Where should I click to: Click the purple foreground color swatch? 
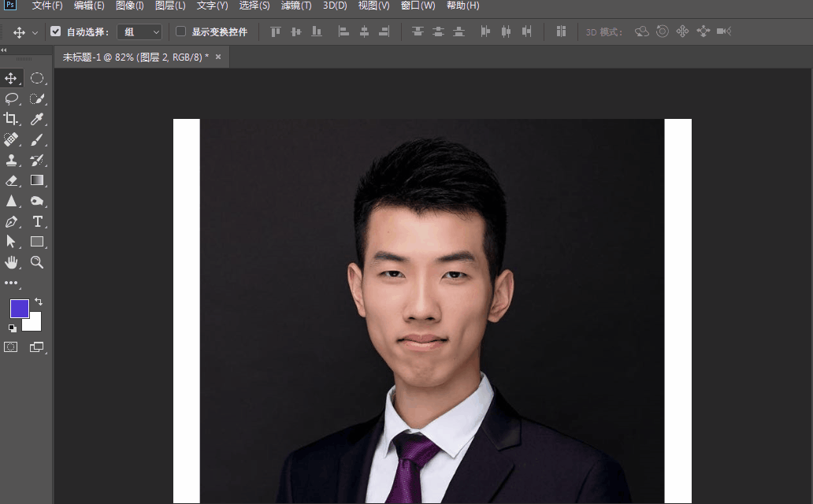(x=19, y=309)
